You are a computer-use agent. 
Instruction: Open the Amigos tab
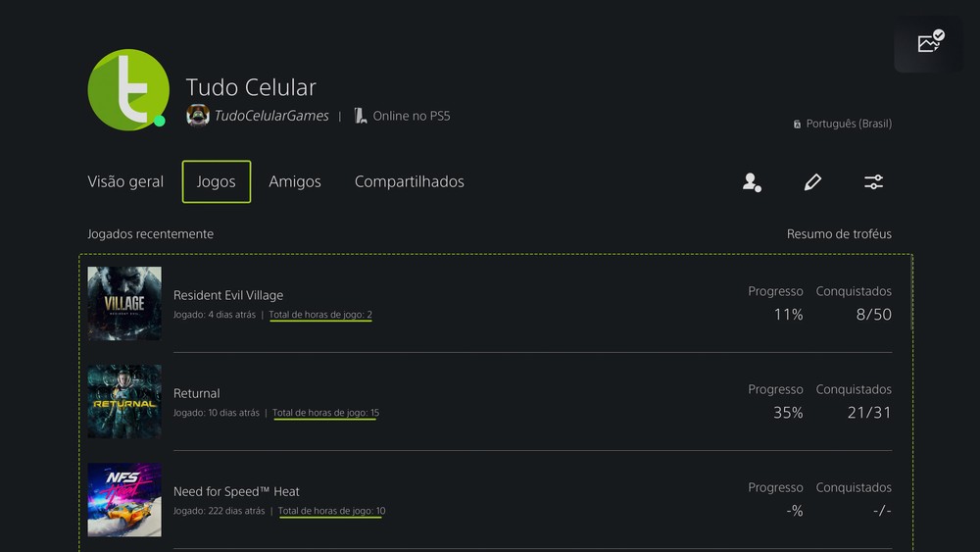pyautogui.click(x=295, y=182)
